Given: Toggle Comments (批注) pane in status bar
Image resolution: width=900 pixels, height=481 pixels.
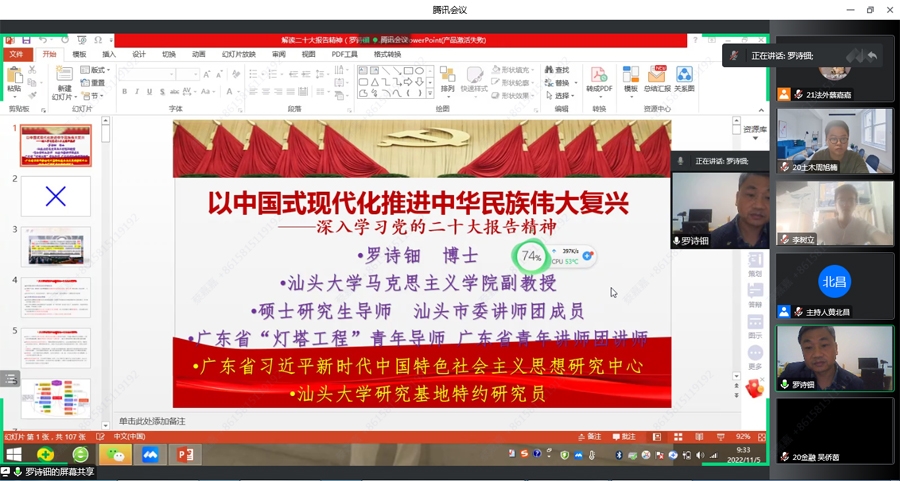Looking at the screenshot, I should (x=624, y=437).
